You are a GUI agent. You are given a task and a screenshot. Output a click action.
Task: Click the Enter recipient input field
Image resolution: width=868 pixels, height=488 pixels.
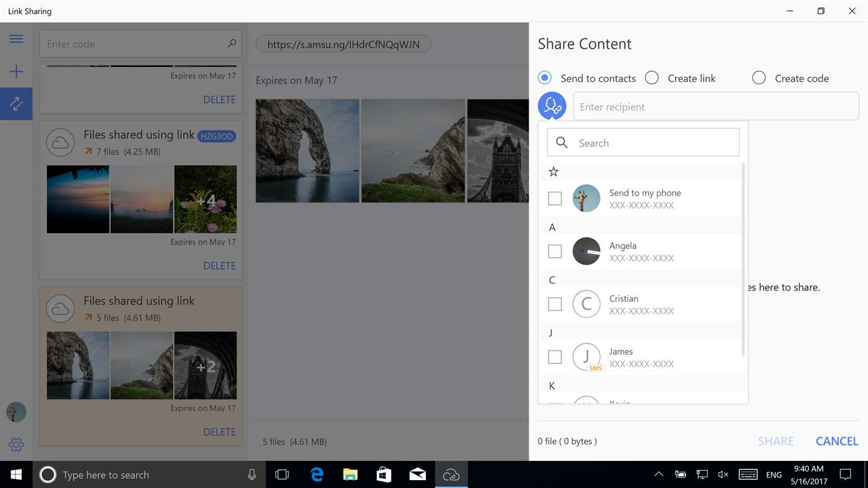(x=715, y=106)
